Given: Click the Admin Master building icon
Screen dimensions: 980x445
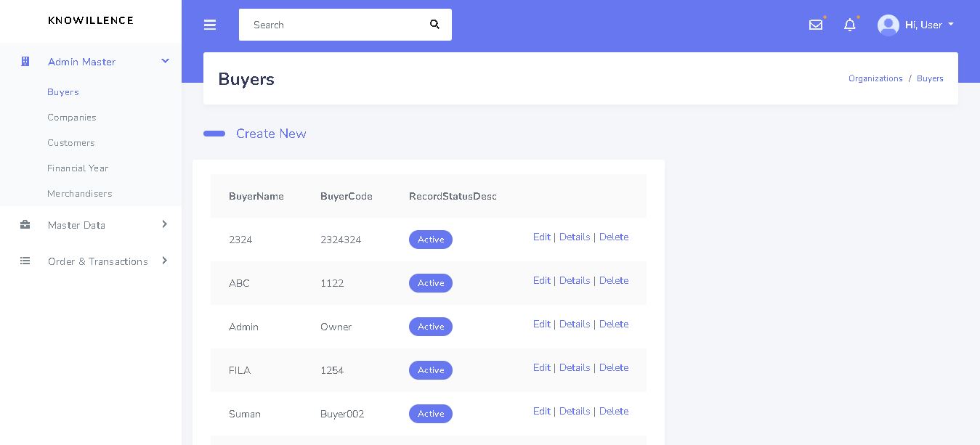Looking at the screenshot, I should pos(25,62).
